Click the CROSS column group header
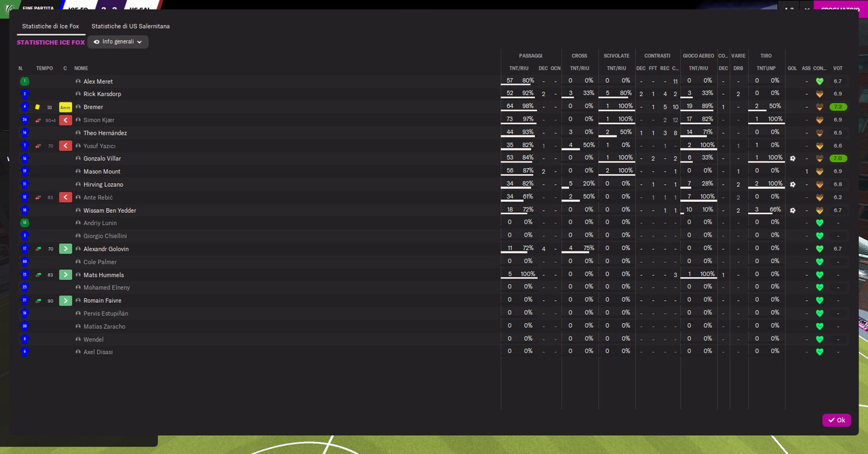This screenshot has height=454, width=868. (580, 56)
